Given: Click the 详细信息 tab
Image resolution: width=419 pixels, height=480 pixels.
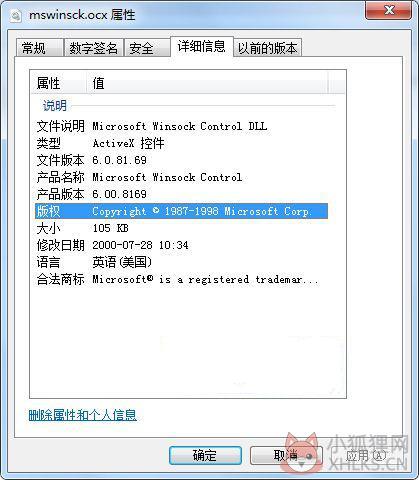Looking at the screenshot, I should click(x=201, y=47).
